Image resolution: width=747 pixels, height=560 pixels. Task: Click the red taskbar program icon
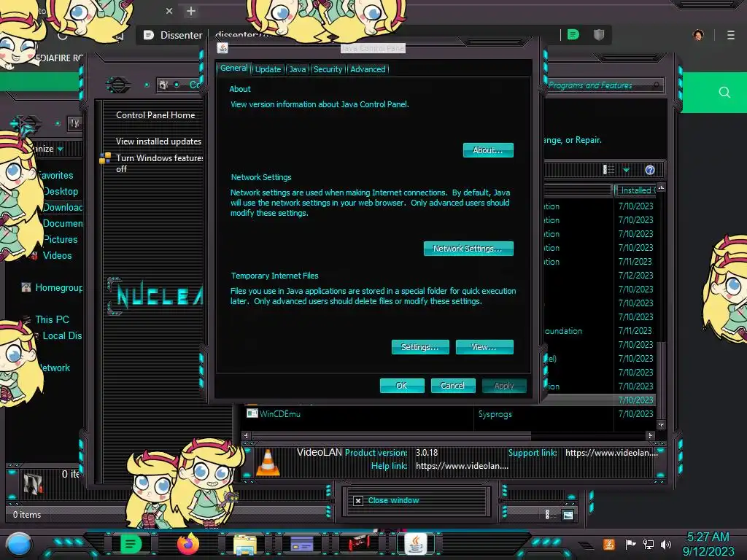[358, 542]
